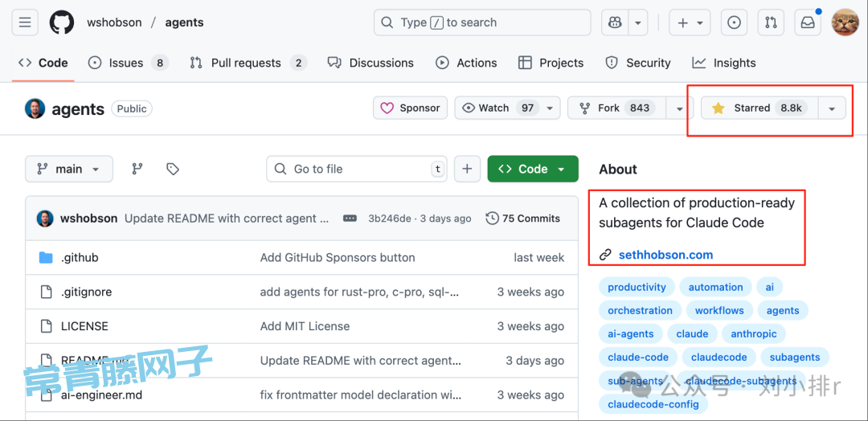Select the agents topic tag
The height and width of the screenshot is (421, 868).
(783, 310)
